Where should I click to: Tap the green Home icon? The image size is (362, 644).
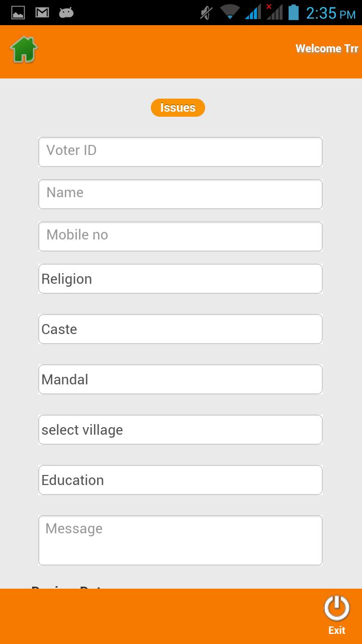(24, 49)
